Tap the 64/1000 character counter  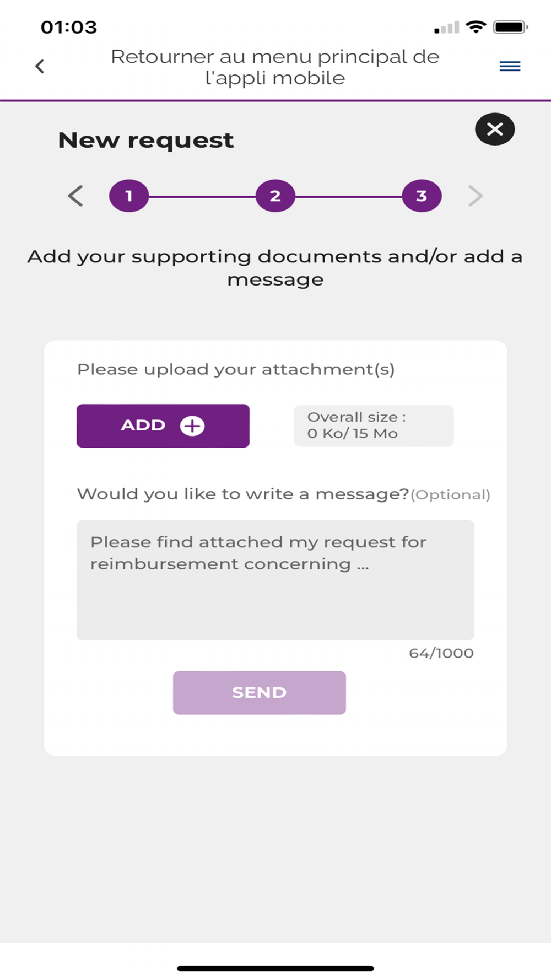(x=441, y=653)
